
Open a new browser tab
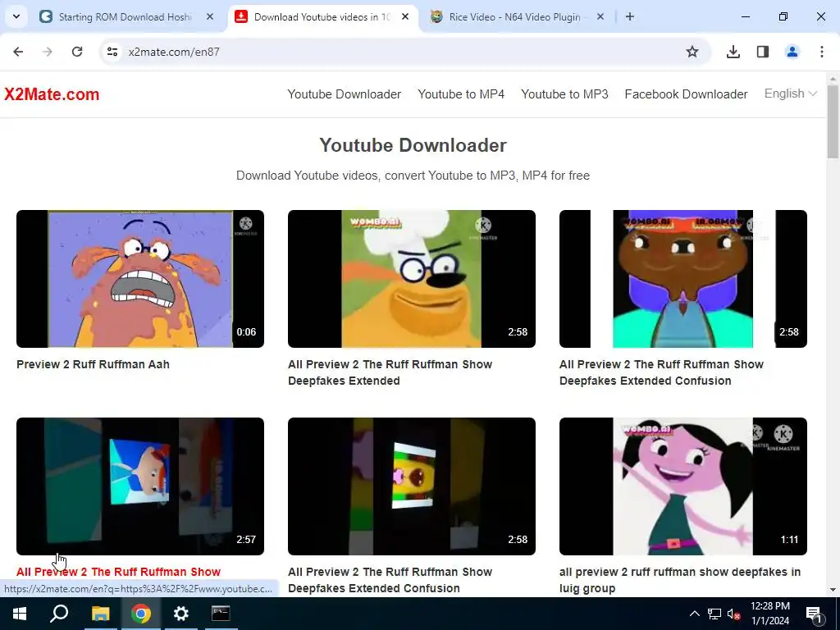point(630,16)
